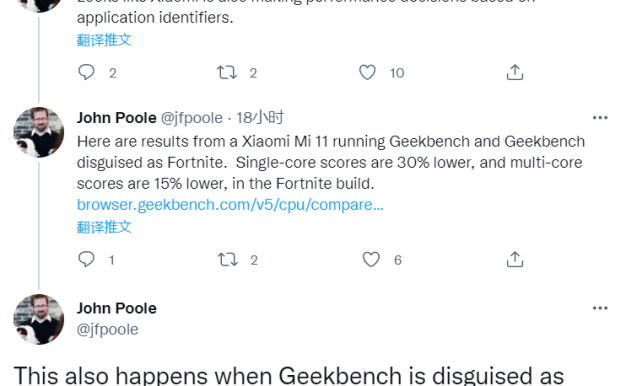
Task: Translate the application identifiers tweet
Action: click(x=104, y=40)
